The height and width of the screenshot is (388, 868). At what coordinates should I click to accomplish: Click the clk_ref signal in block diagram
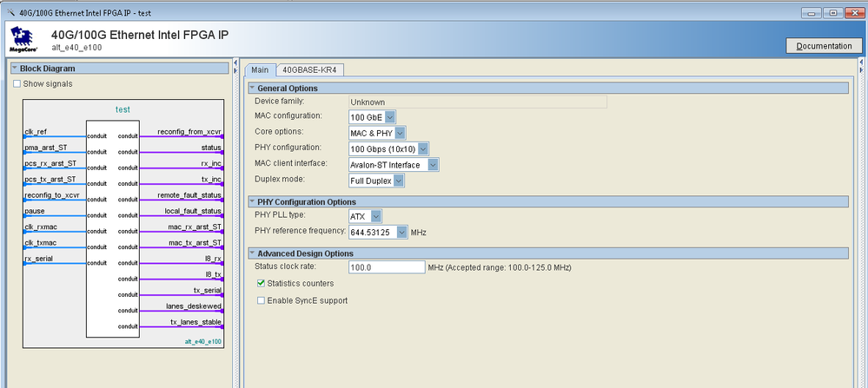point(36,132)
